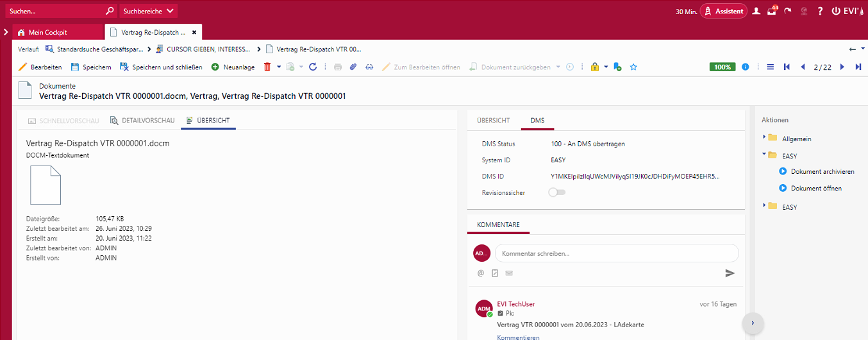Viewport: 868px width, 340px height.
Task: Open the Suchbereiche dropdown
Action: click(148, 12)
